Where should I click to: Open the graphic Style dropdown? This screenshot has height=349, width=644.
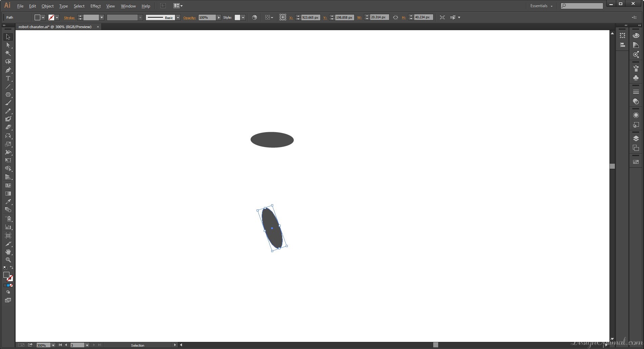[x=243, y=17]
